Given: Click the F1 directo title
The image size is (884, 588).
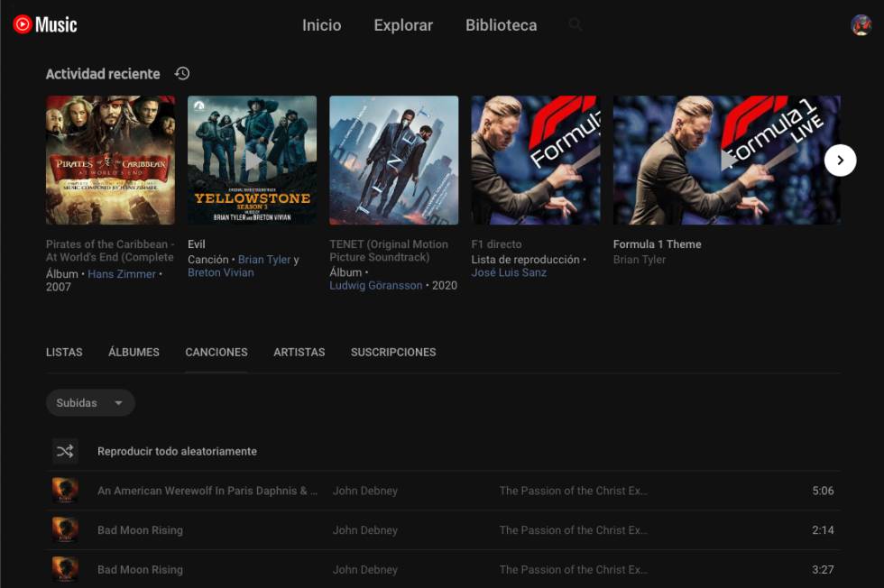Looking at the screenshot, I should pos(497,244).
